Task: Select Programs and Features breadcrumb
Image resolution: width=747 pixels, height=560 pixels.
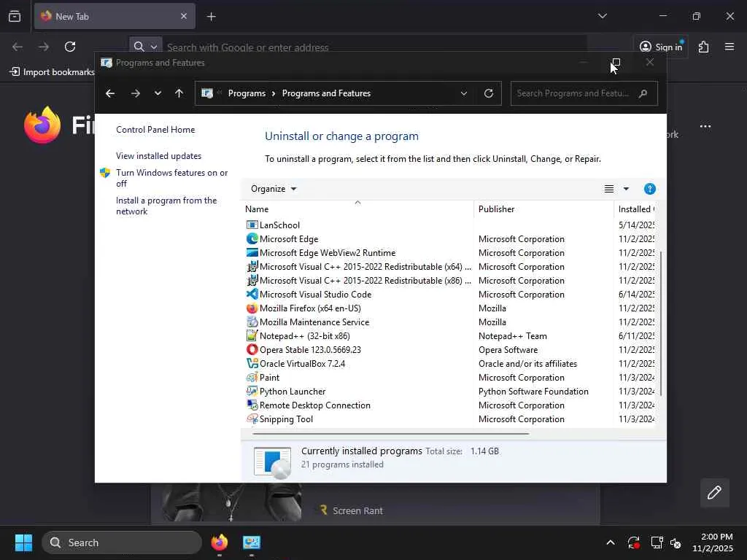Action: tap(326, 93)
